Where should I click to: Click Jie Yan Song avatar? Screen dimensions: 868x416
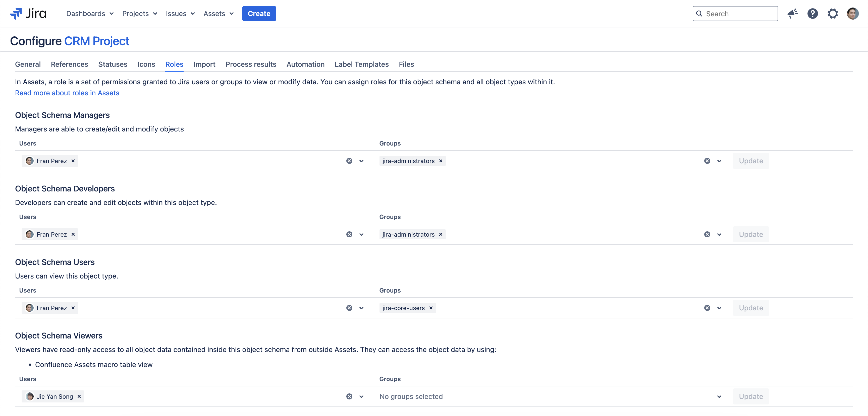coord(30,396)
